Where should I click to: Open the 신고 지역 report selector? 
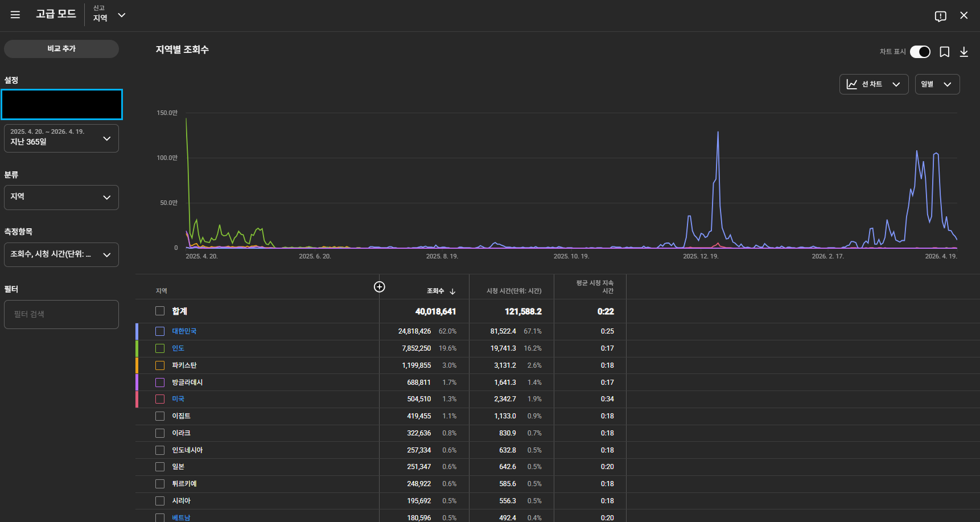pos(109,15)
